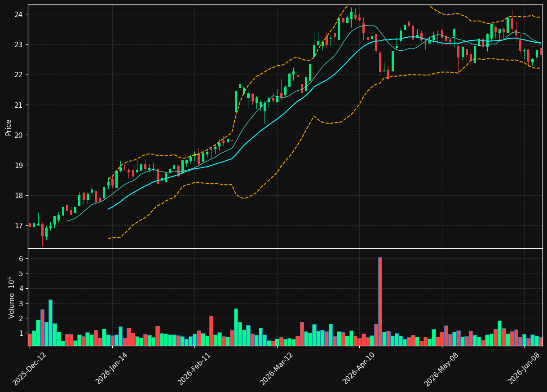Click the volume tick label 2
The image size is (547, 392).
click(x=21, y=318)
